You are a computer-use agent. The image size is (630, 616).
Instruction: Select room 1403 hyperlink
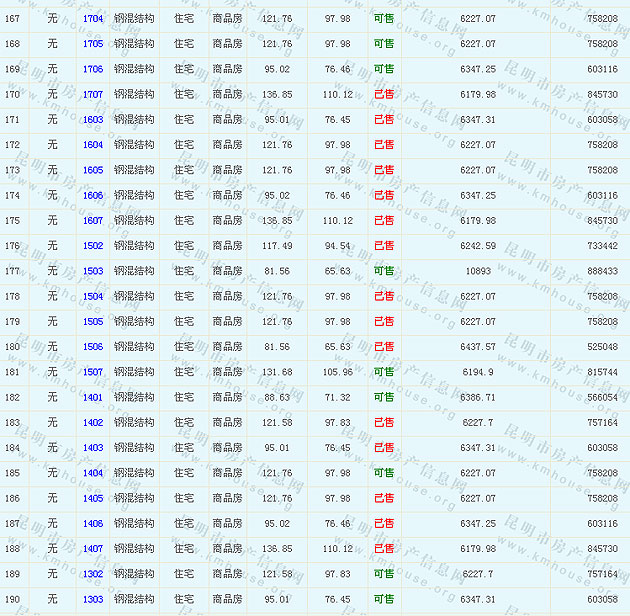[x=93, y=448]
